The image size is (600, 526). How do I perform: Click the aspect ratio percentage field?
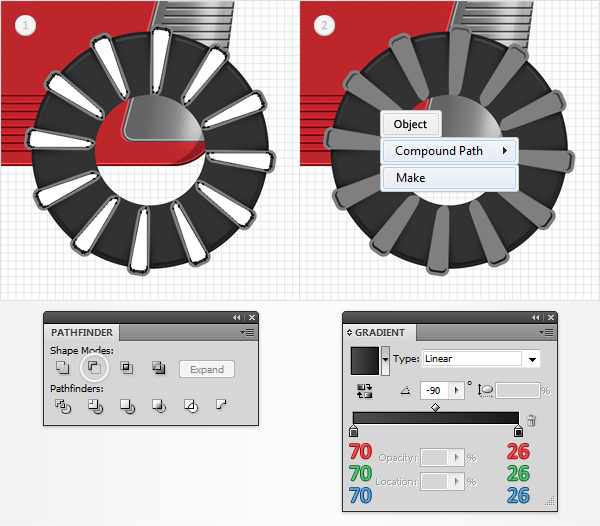(x=518, y=391)
